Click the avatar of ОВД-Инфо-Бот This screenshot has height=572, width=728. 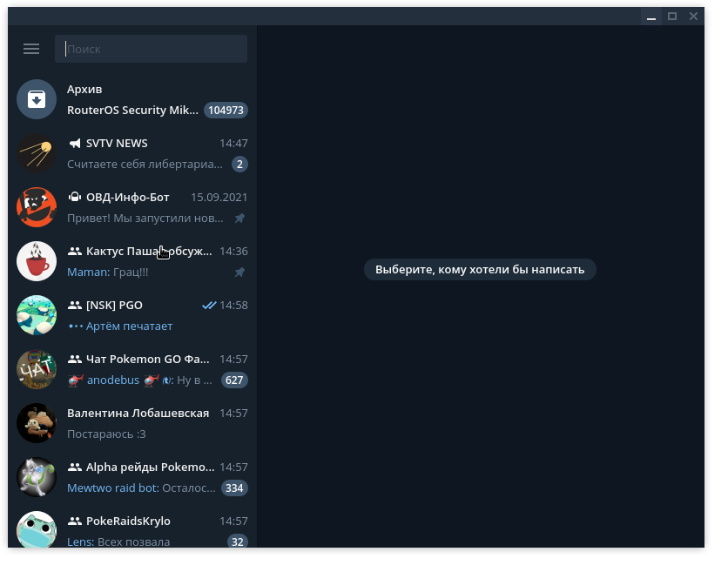click(37, 207)
